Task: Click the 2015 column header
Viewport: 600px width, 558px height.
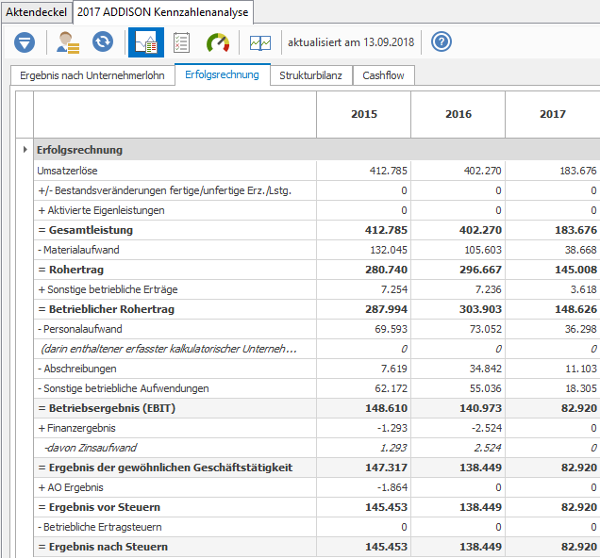Action: [x=364, y=114]
